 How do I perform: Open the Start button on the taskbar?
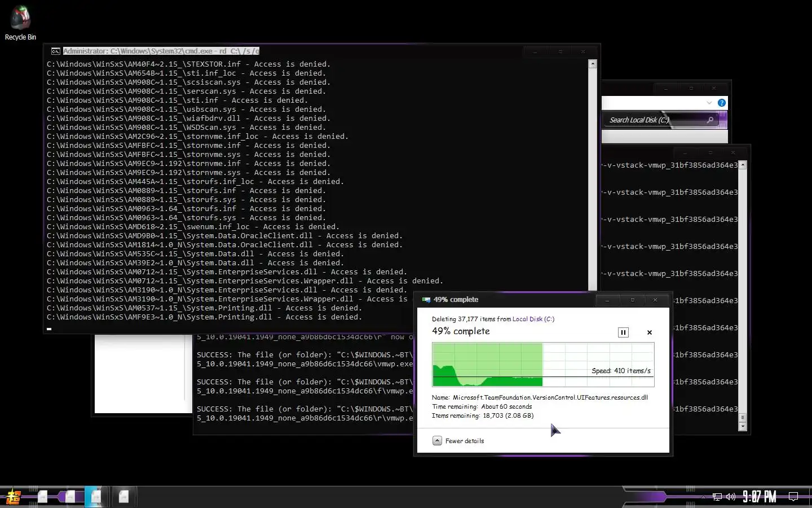(x=13, y=497)
